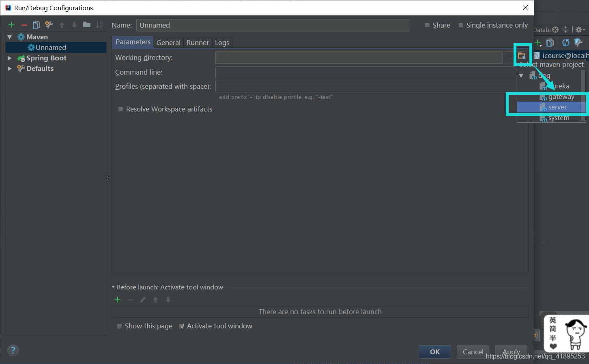Image resolution: width=589 pixels, height=364 pixels.
Task: Expand the Spring Boot tree node
Action: (10, 58)
